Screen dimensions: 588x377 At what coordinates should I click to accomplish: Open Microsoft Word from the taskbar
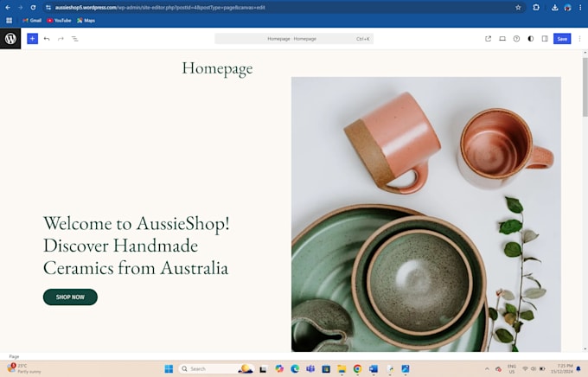point(374,368)
